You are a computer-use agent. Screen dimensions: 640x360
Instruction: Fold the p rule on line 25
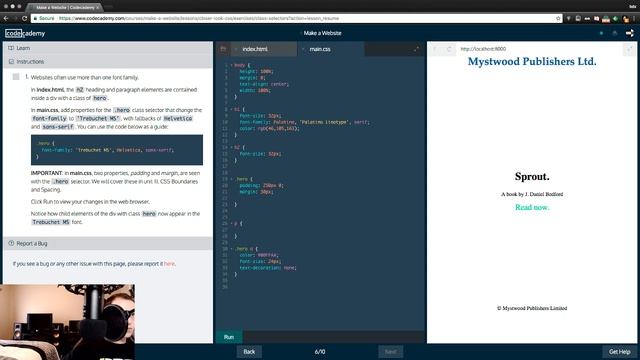[231, 224]
